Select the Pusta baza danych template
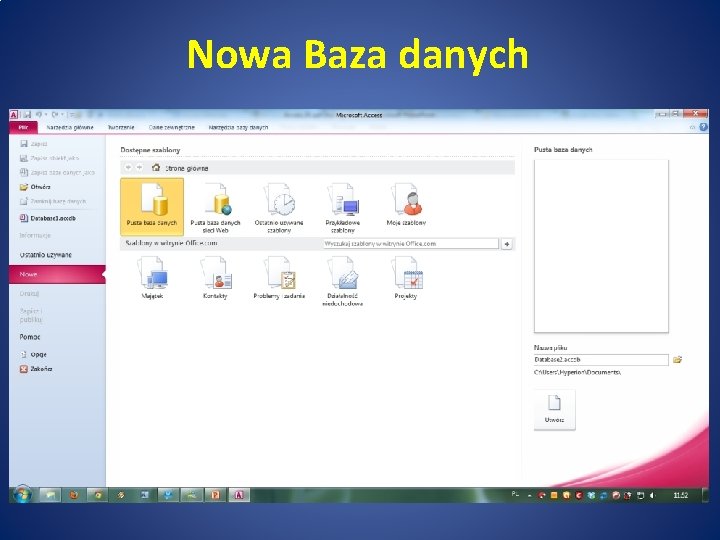The width and height of the screenshot is (720, 540). (152, 207)
